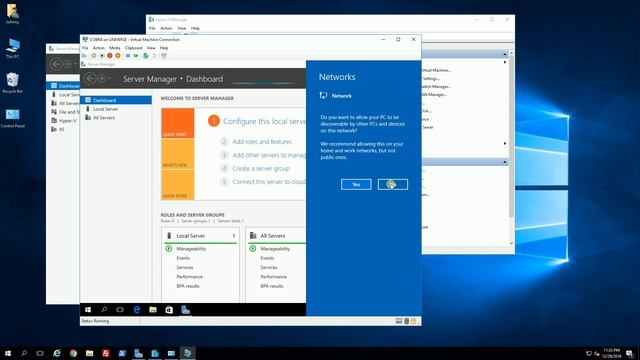Open Help menu in Virtual Machine Connection
This screenshot has height=360, width=640.
pyautogui.click(x=164, y=48)
